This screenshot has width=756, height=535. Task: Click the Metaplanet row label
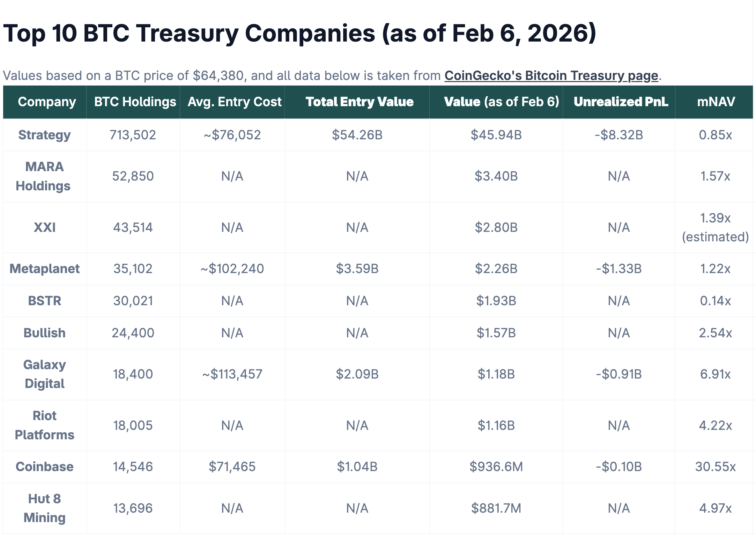(x=45, y=269)
